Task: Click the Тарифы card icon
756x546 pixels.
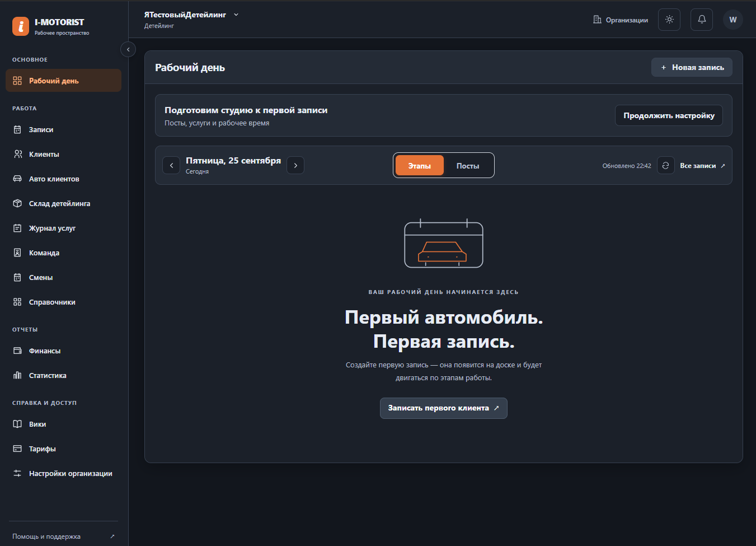Action: point(17,449)
